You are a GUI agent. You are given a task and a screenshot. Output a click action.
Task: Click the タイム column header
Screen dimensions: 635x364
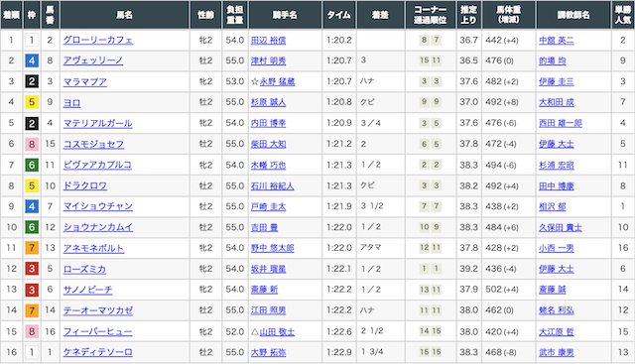(339, 15)
